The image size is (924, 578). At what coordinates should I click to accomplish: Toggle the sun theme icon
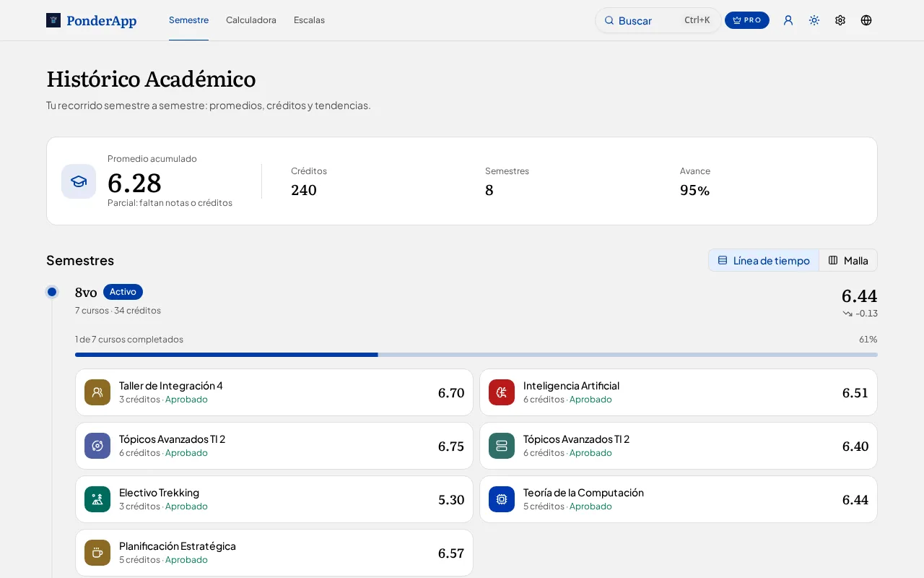pos(814,20)
